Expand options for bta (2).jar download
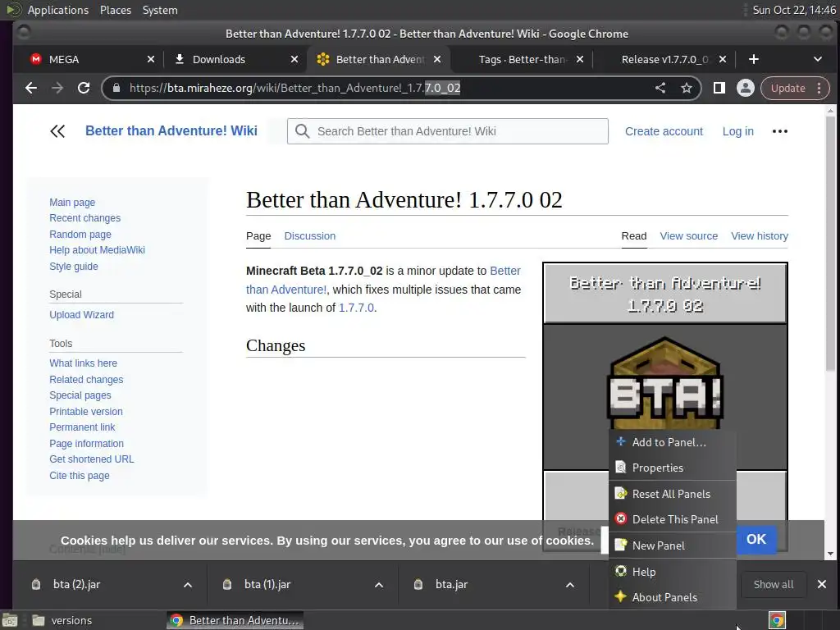 coord(188,585)
